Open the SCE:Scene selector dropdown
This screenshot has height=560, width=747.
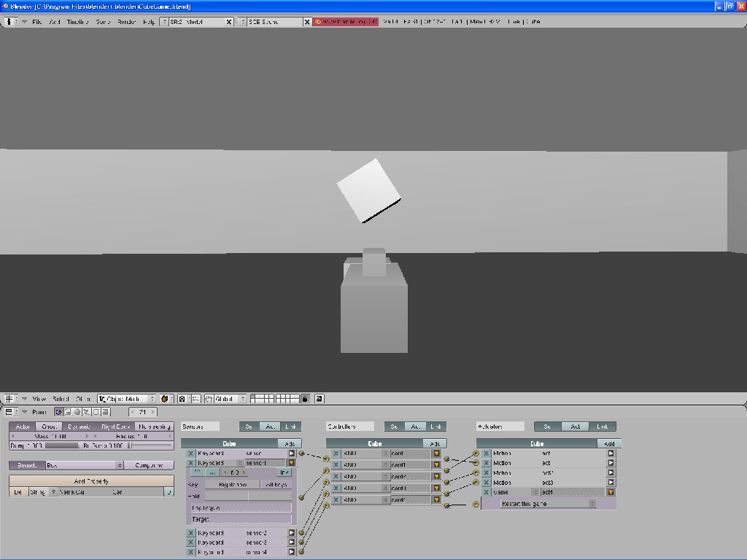(x=242, y=22)
